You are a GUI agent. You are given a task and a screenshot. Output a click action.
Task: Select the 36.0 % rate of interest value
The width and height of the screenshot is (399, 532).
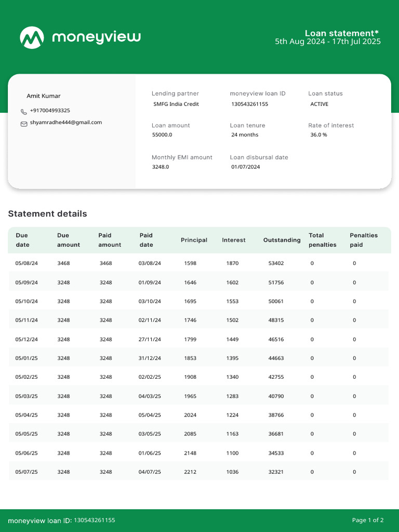[x=318, y=135]
